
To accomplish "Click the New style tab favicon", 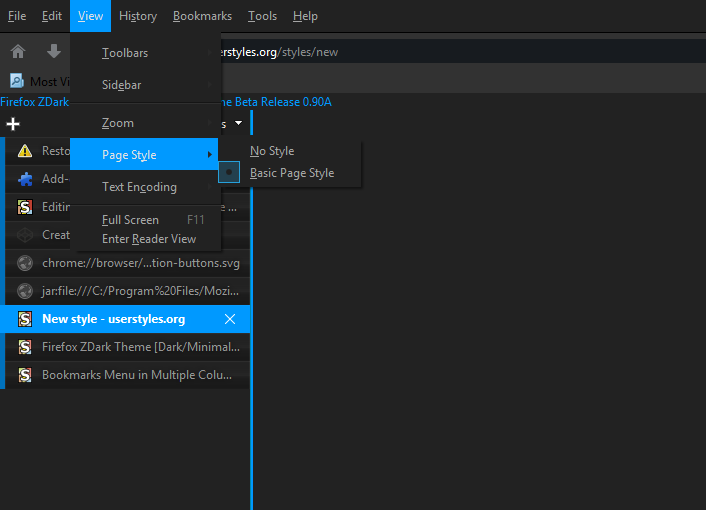I will click(25, 319).
